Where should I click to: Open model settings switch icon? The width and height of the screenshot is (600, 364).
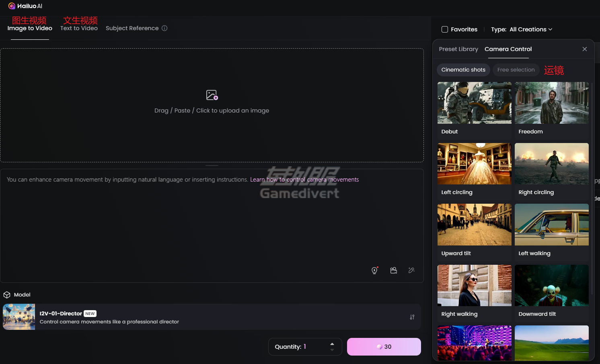point(412,317)
